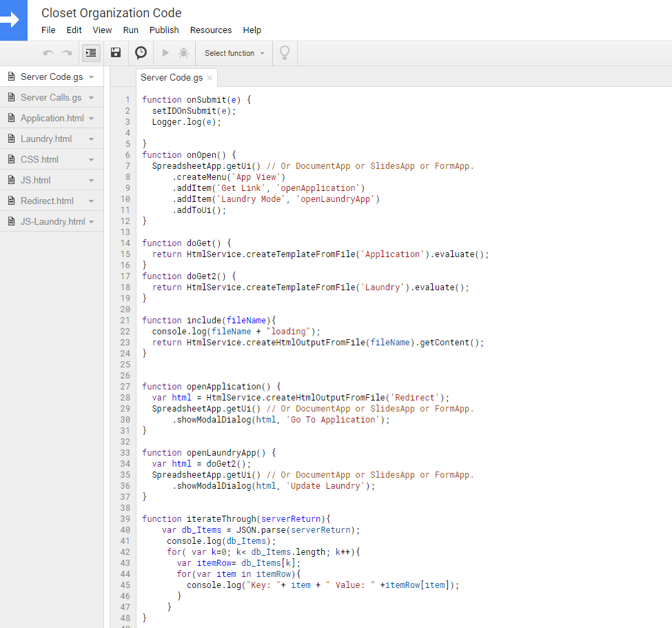Undo the last edit

click(x=48, y=52)
